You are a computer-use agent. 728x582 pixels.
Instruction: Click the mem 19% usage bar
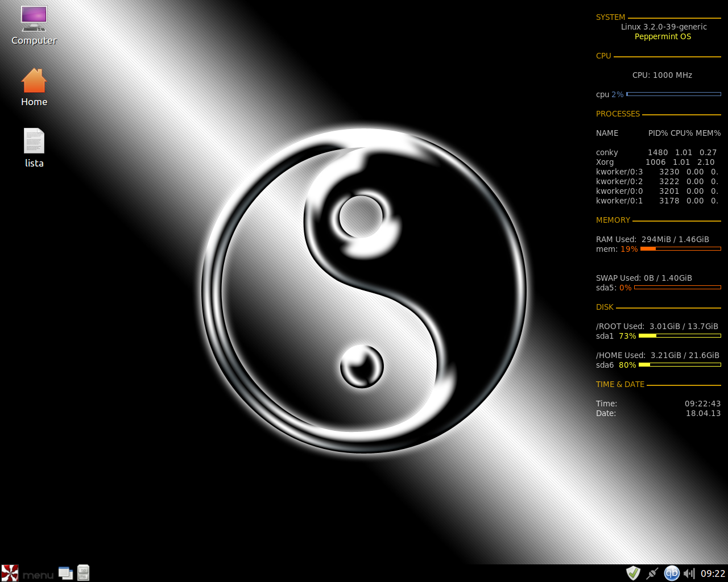coord(681,249)
